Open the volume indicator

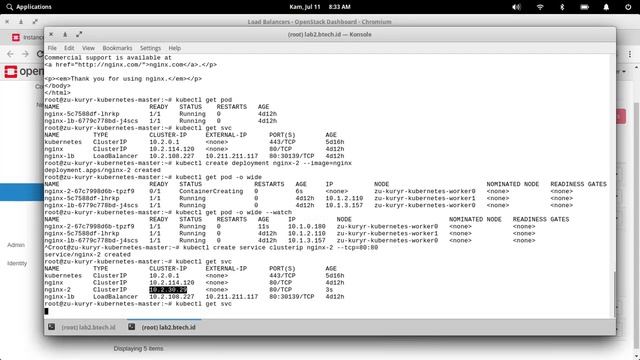[x=516, y=7]
